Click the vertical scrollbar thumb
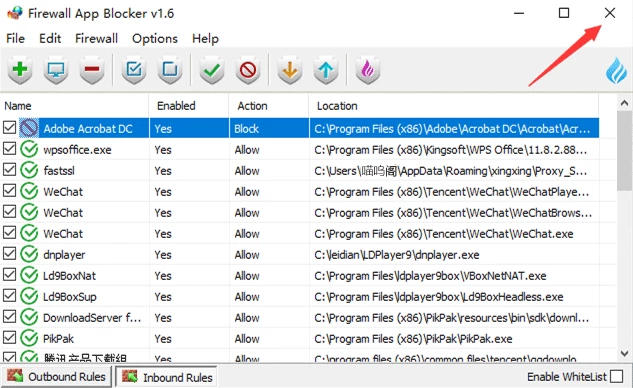This screenshot has height=388, width=633. click(x=625, y=151)
